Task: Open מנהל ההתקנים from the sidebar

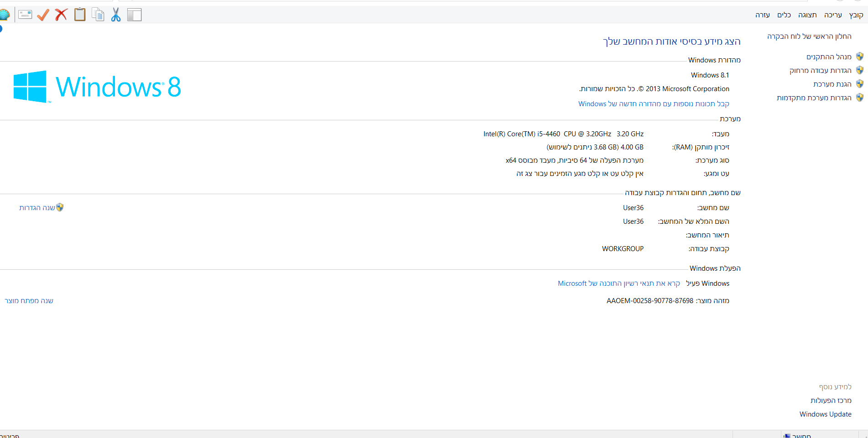Action: [x=829, y=57]
